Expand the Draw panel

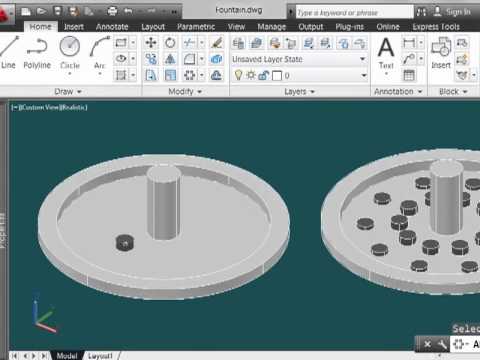point(68,91)
